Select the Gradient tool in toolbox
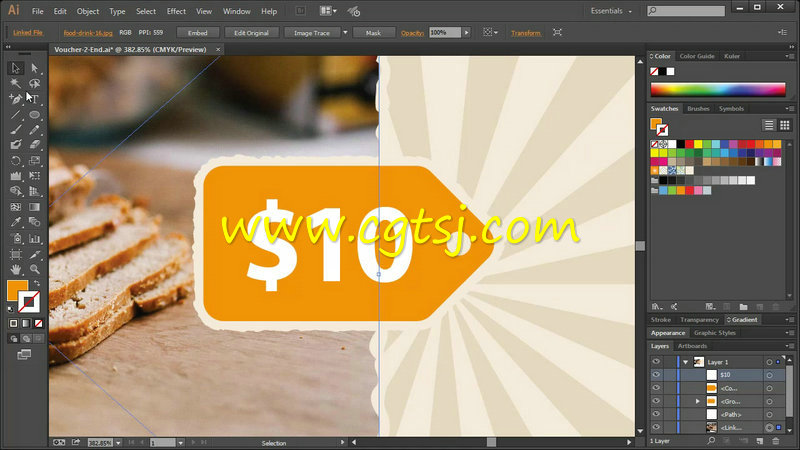Viewport: 800px width, 450px height. coord(34,207)
